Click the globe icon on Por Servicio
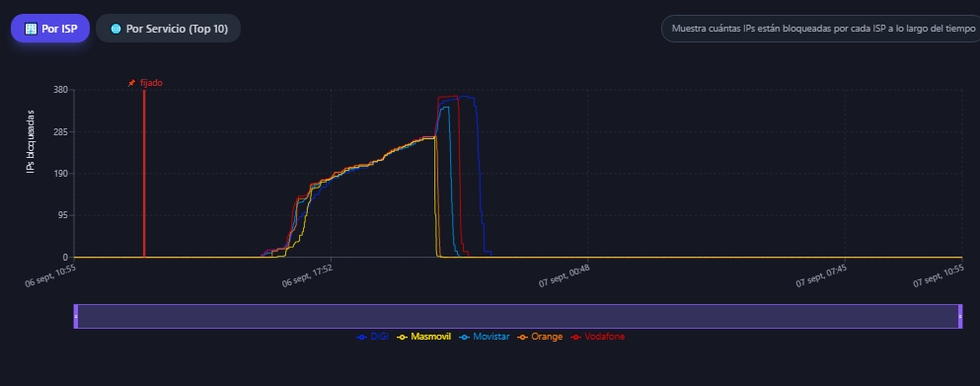This screenshot has width=980, height=386. (x=115, y=29)
